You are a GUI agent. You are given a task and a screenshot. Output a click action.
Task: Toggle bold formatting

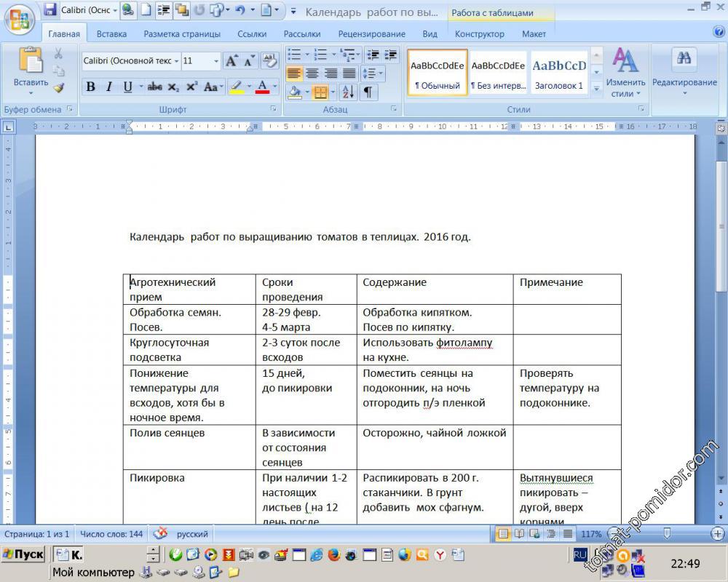click(x=90, y=87)
